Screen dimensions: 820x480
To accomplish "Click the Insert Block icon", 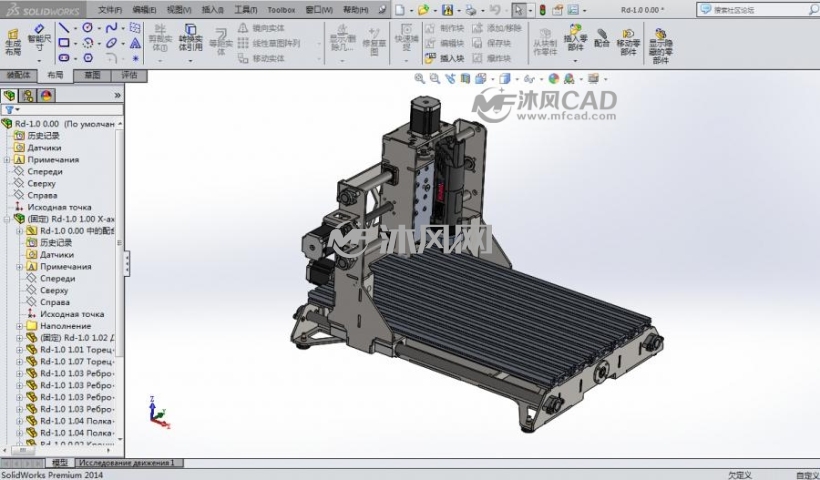I will tap(430, 58).
